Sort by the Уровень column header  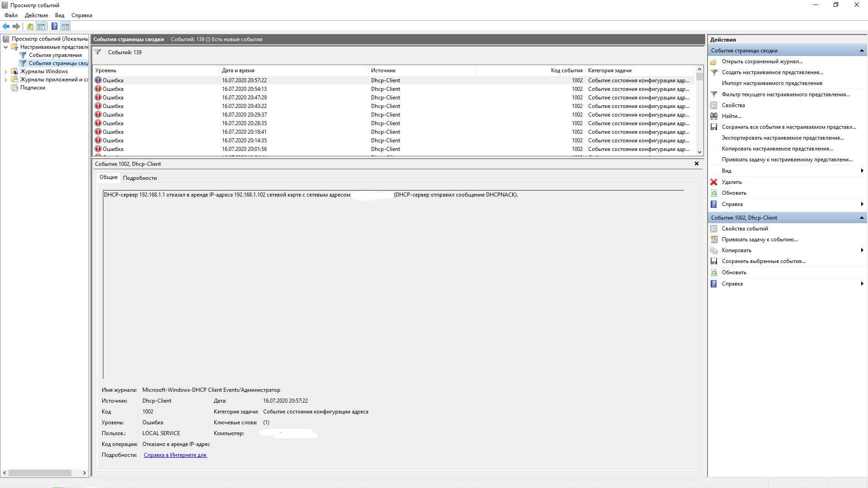pos(156,70)
